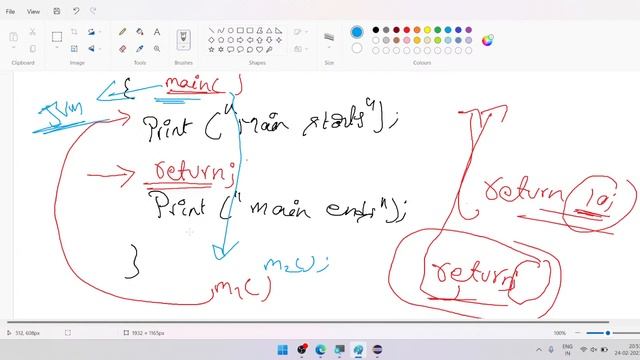Select the Curve shape
640x360 pixels.
coord(221,31)
